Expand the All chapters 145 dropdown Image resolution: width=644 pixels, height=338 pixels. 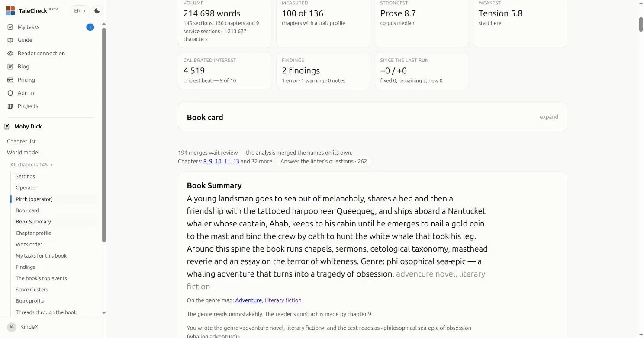tap(32, 165)
